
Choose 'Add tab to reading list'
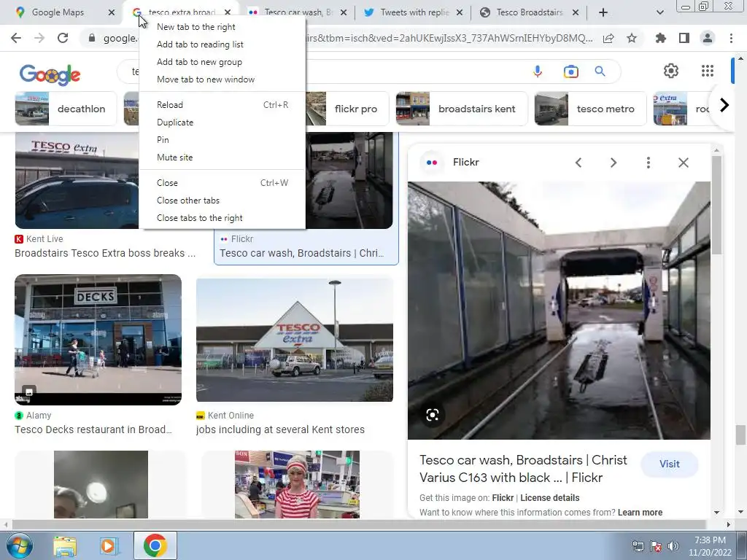(222, 44)
